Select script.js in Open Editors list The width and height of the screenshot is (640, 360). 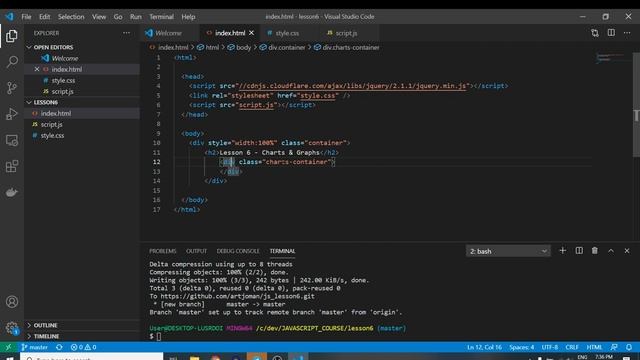[82, 91]
